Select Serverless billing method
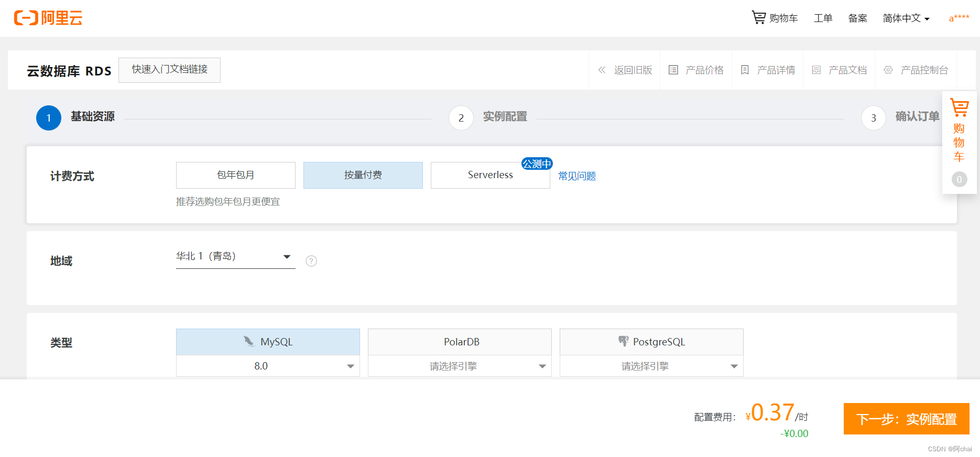 tap(491, 175)
